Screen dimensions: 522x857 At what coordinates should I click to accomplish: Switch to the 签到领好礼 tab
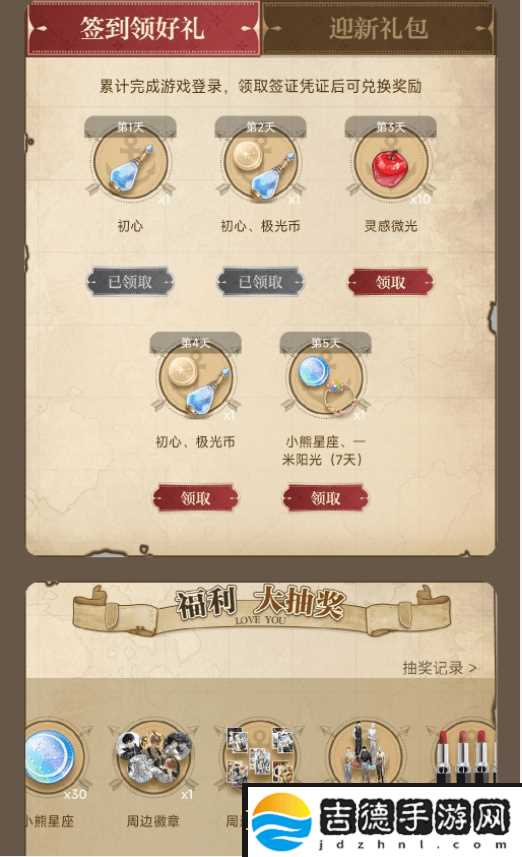[x=143, y=28]
